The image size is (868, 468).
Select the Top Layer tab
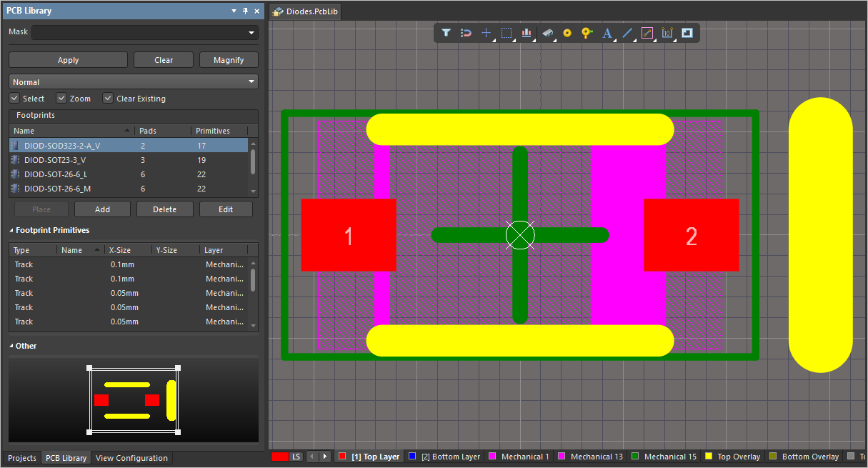tap(369, 457)
